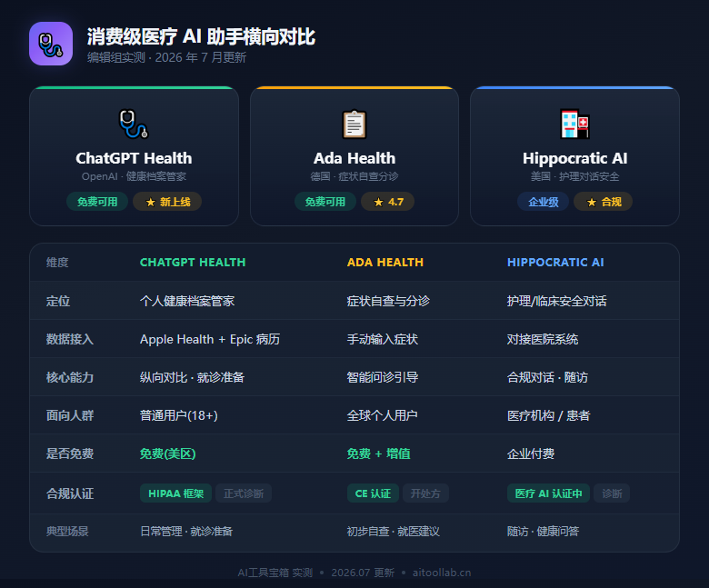709x588 pixels.
Task: Click the footer text 2026.07 更新
Action: (x=363, y=573)
